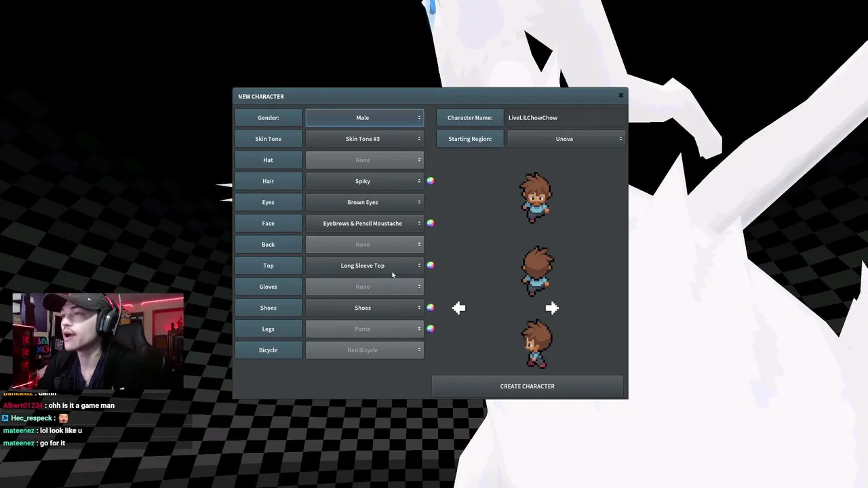Viewport: 868px width, 488px height.
Task: Click the Character Name label
Action: pyautogui.click(x=470, y=118)
